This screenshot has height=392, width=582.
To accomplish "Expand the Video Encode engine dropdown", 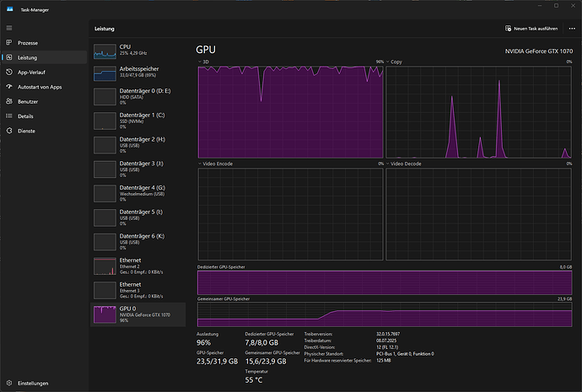I will pos(200,164).
